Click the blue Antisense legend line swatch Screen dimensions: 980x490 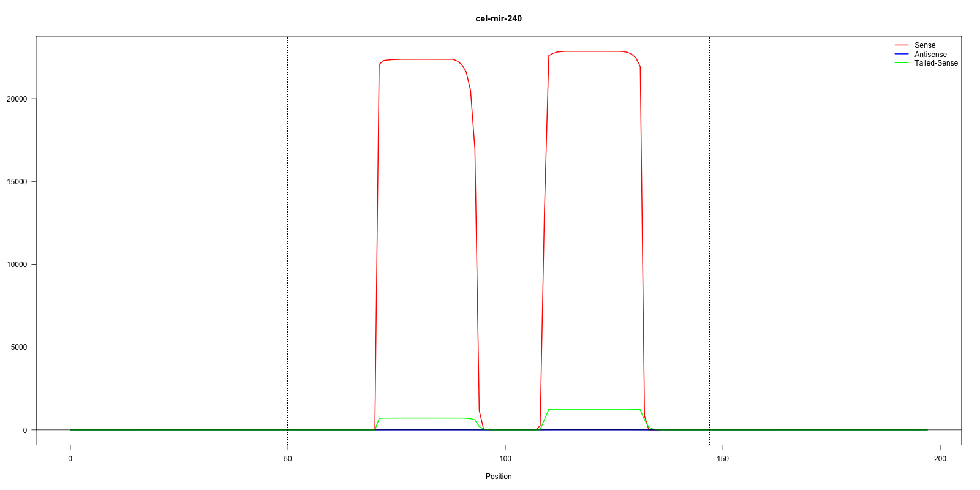click(901, 55)
